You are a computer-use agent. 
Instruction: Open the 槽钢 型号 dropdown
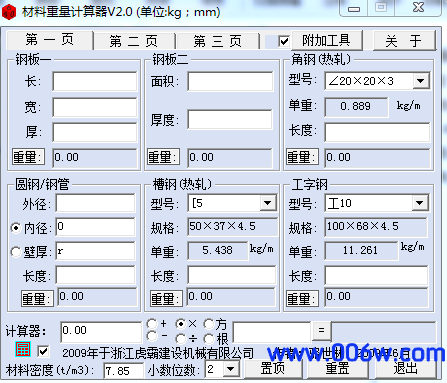point(268,203)
